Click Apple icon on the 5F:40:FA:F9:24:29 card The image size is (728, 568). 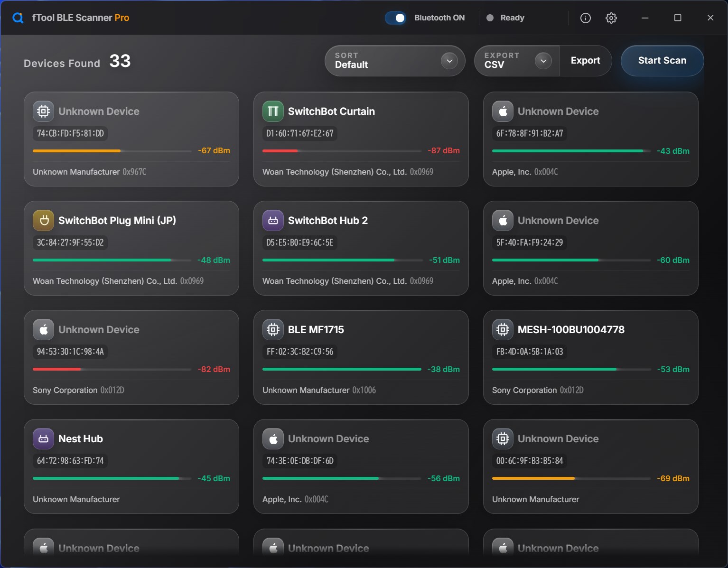tap(503, 221)
